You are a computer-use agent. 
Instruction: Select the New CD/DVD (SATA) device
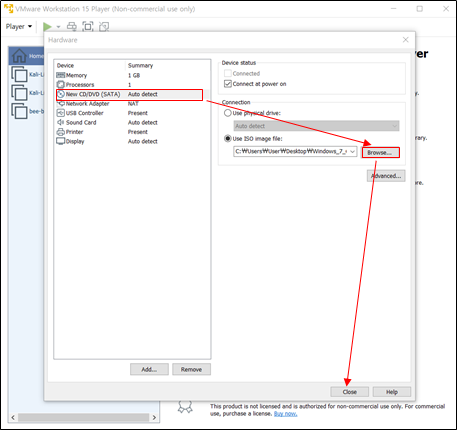(x=132, y=94)
